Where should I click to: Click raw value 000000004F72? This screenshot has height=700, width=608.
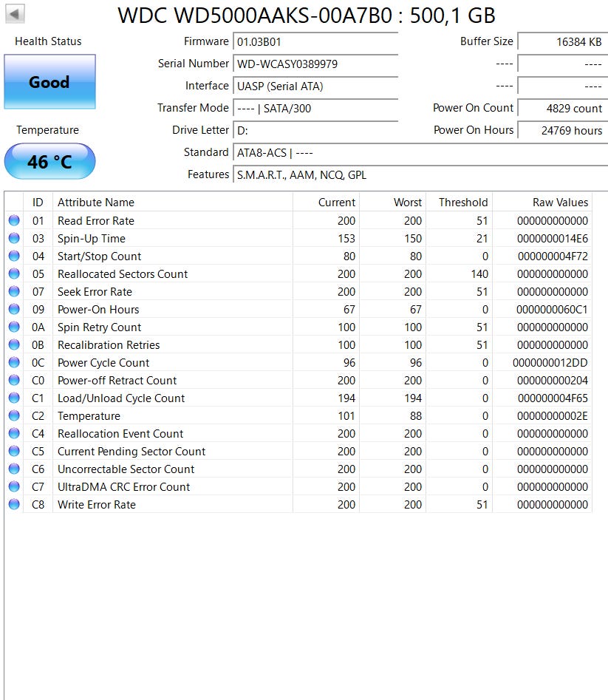click(x=553, y=256)
